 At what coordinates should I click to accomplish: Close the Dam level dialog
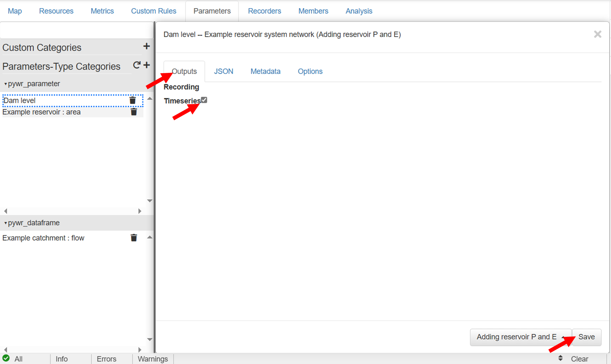pyautogui.click(x=597, y=34)
